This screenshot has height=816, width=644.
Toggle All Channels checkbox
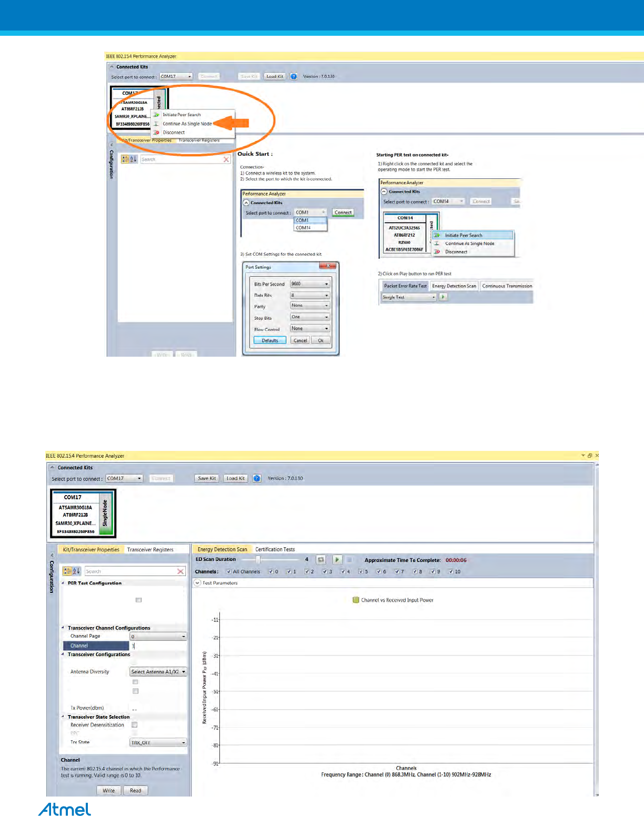(228, 571)
